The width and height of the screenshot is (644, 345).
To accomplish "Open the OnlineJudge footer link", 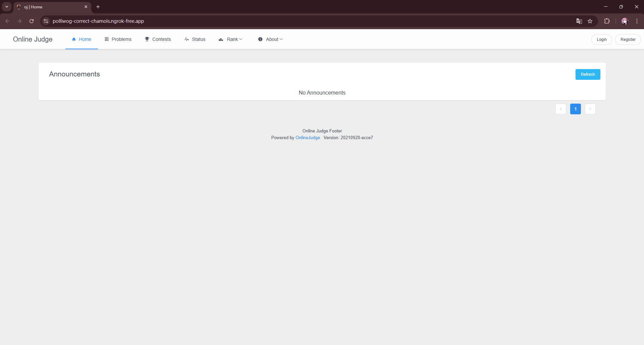I will pos(308,138).
